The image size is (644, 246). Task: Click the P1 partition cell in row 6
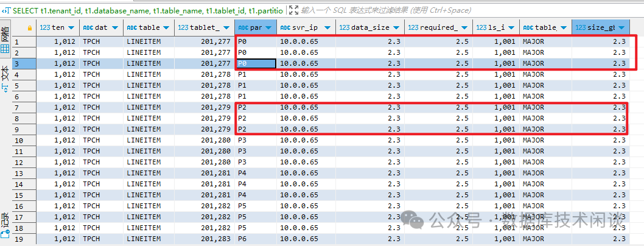(x=256, y=96)
